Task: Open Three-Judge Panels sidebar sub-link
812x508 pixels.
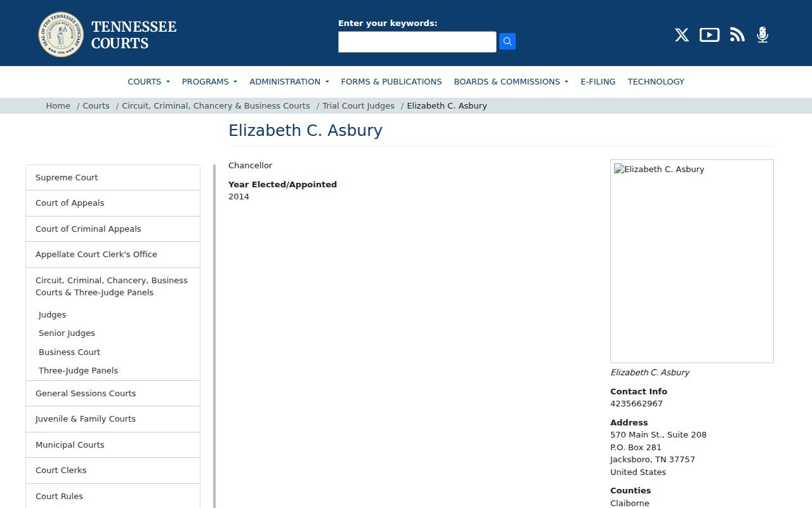Action: click(x=78, y=370)
